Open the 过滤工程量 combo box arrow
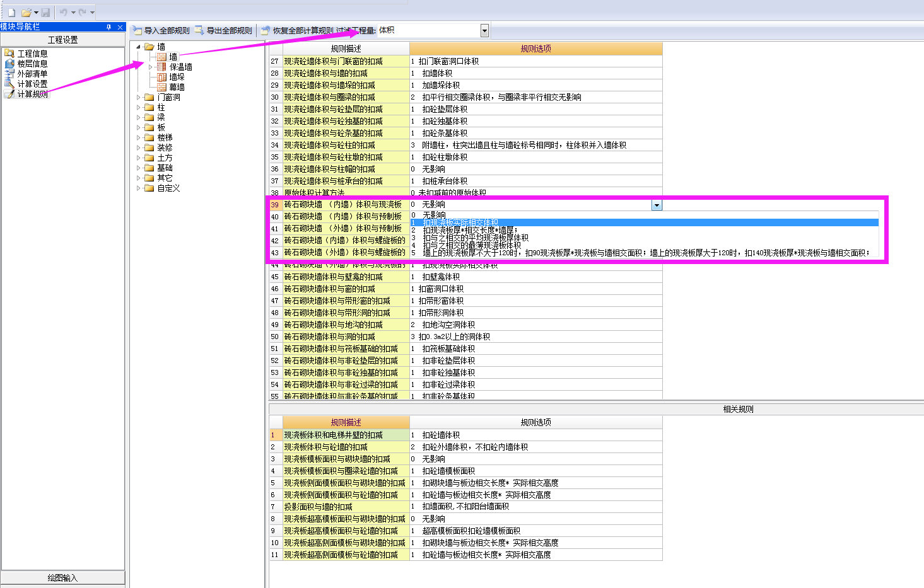 pos(484,30)
